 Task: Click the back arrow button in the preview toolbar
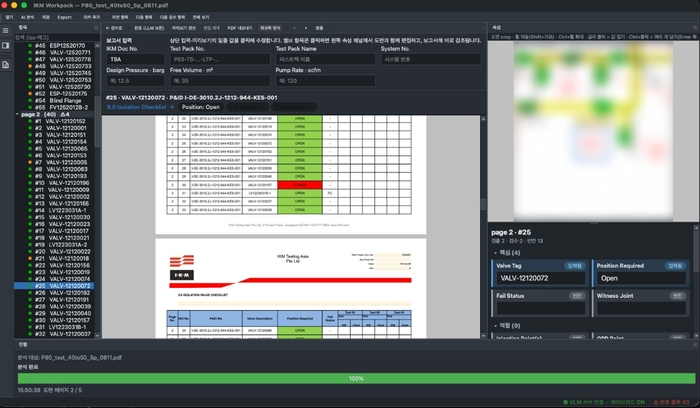pyautogui.click(x=114, y=28)
